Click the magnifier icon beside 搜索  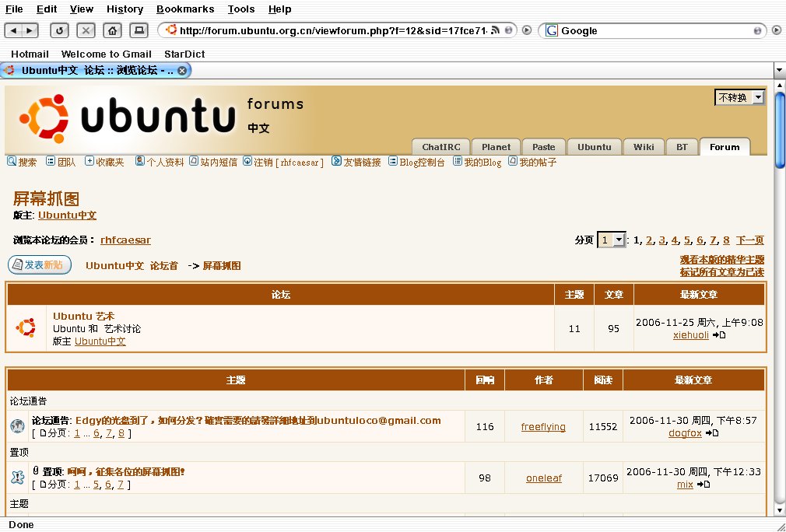point(12,161)
